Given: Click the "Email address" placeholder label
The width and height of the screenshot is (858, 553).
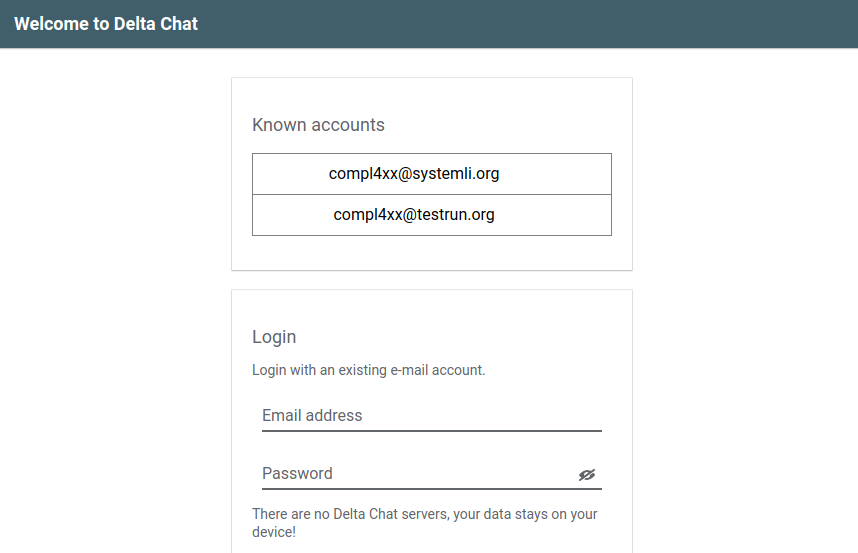Looking at the screenshot, I should click(x=312, y=415).
